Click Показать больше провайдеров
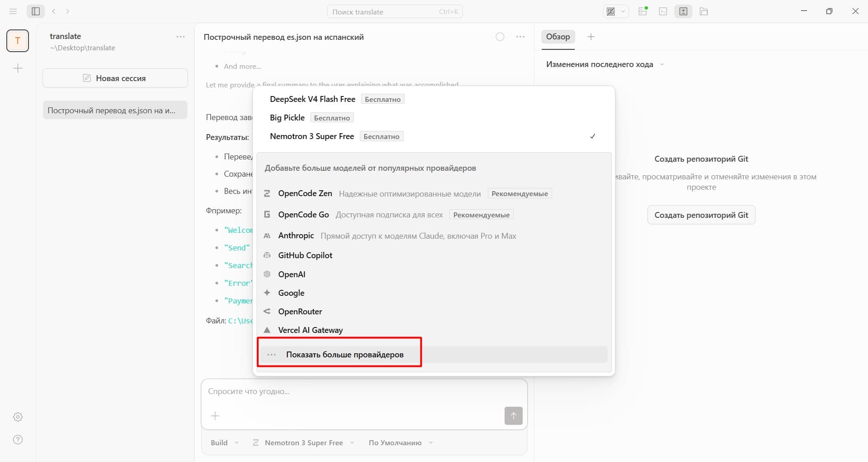 [x=434, y=355]
